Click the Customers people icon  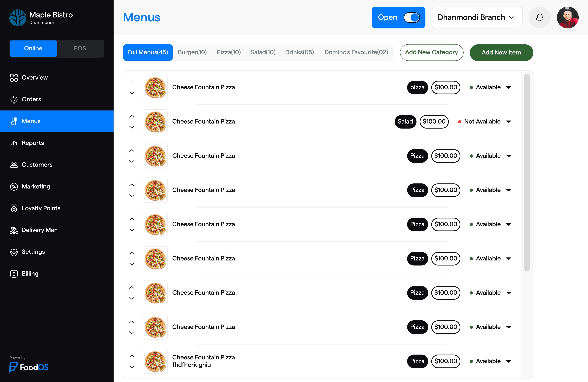pos(14,165)
